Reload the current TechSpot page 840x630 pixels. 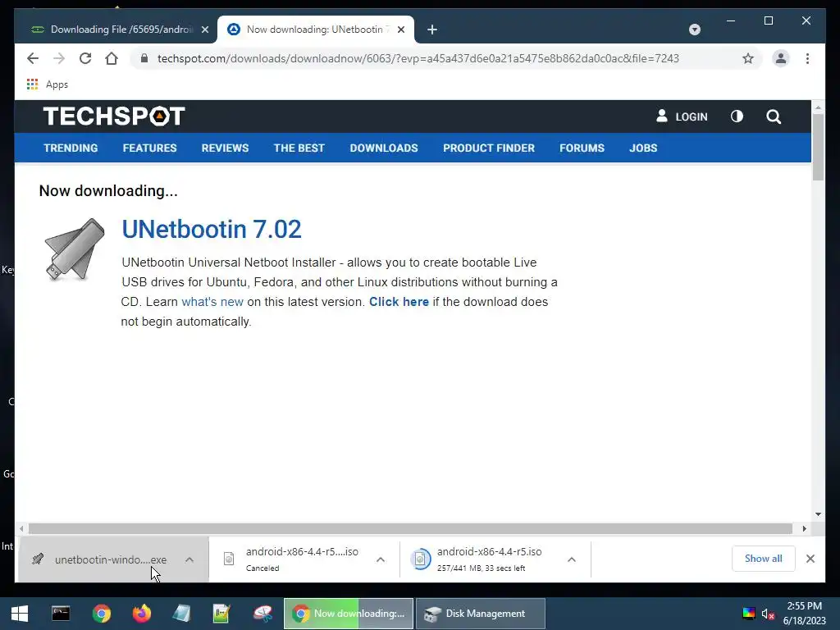pyautogui.click(x=85, y=58)
